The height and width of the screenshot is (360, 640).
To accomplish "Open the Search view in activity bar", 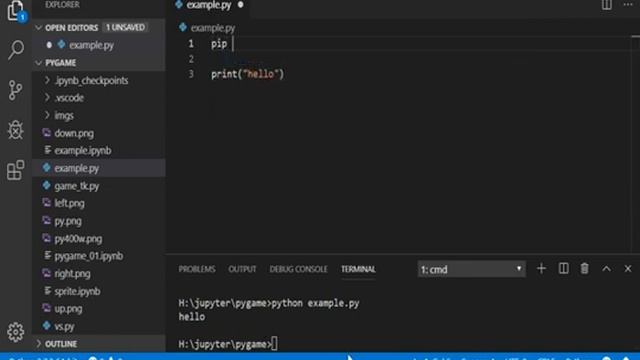I will tap(16, 50).
